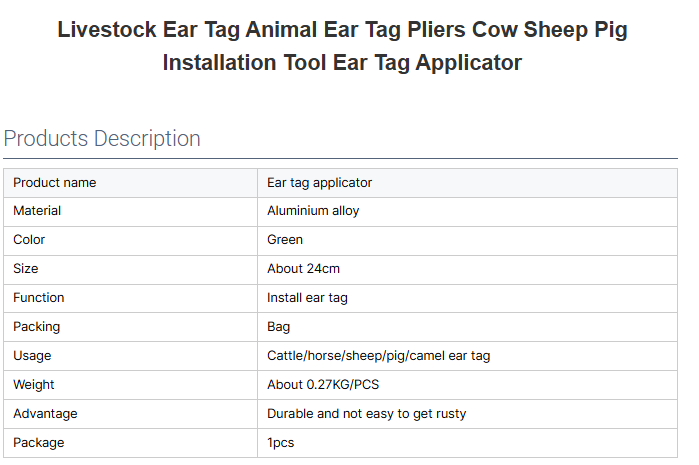The height and width of the screenshot is (465, 699).
Task: Select the 'Material' row label
Action: (37, 211)
